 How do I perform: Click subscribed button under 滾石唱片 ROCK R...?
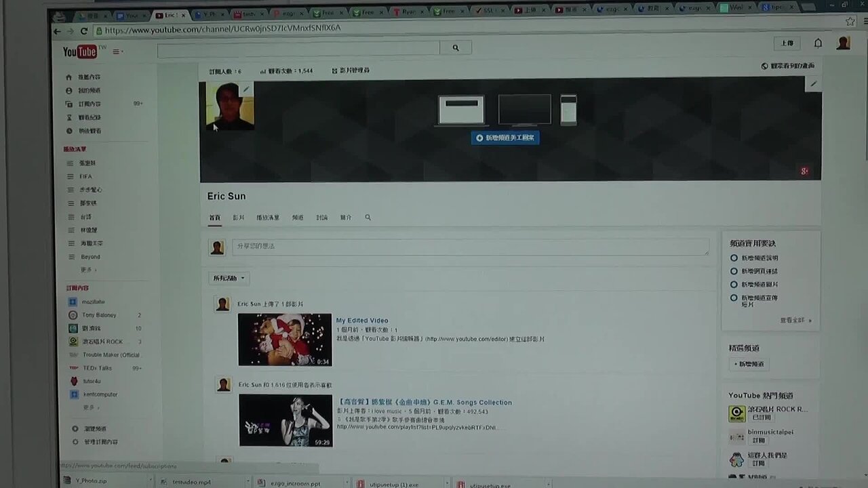coord(762,418)
